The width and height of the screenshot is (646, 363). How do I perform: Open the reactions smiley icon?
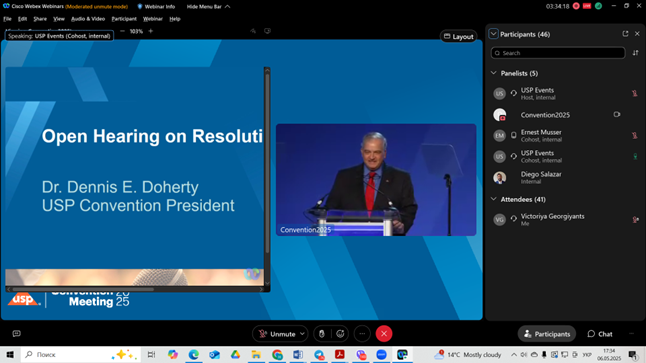point(340,334)
